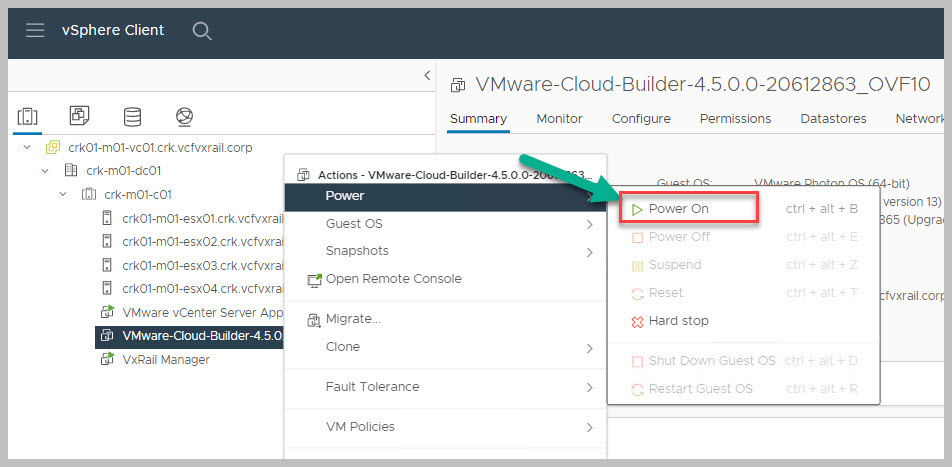Choose Hard stop from Power submenu
952x467 pixels.
[x=678, y=321]
